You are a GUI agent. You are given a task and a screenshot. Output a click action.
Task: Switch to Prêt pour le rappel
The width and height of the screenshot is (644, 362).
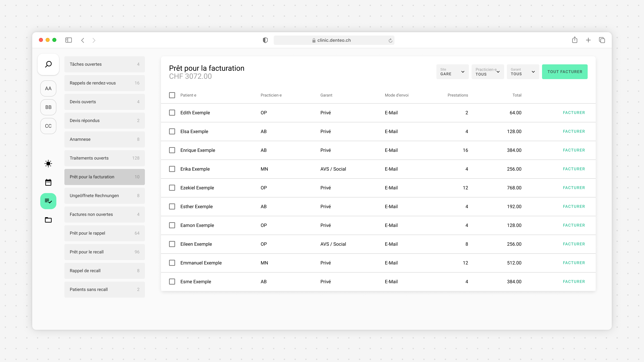coord(104,233)
